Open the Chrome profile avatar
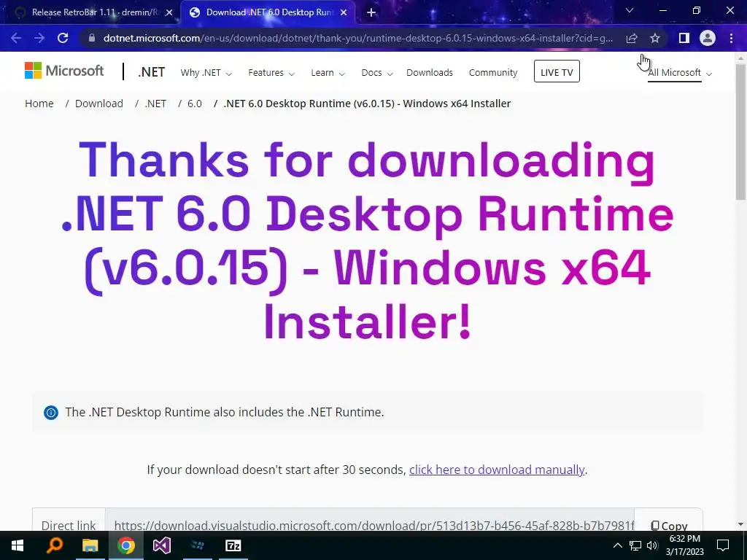Image resolution: width=747 pixels, height=560 pixels. tap(708, 38)
